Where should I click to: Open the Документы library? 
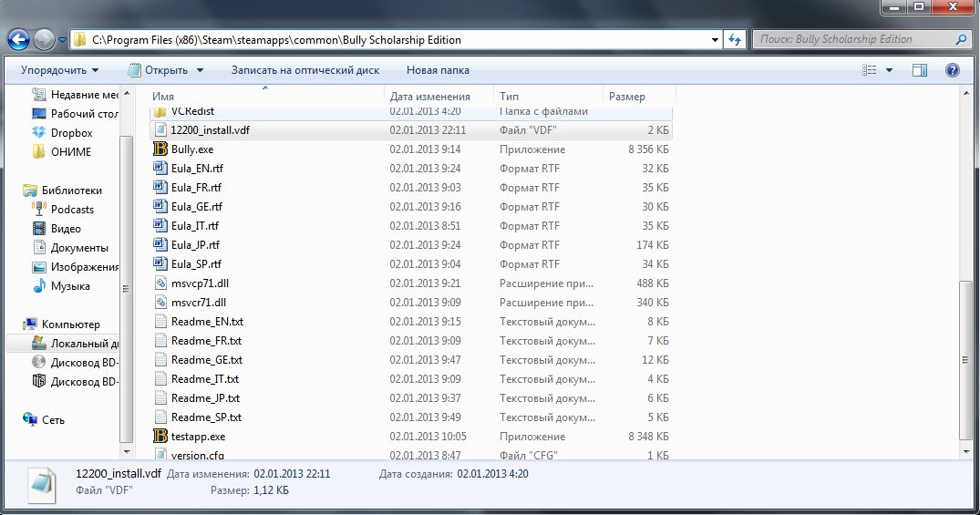71,248
